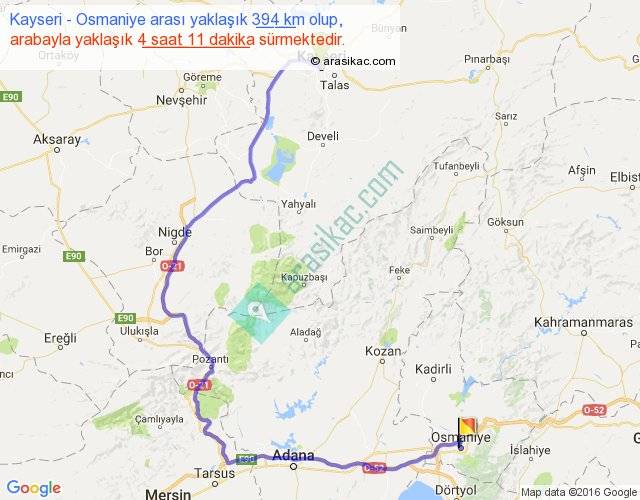Click the E90 road badge near Ulukışla
Viewport: 640px width, 500px height.
126,318
